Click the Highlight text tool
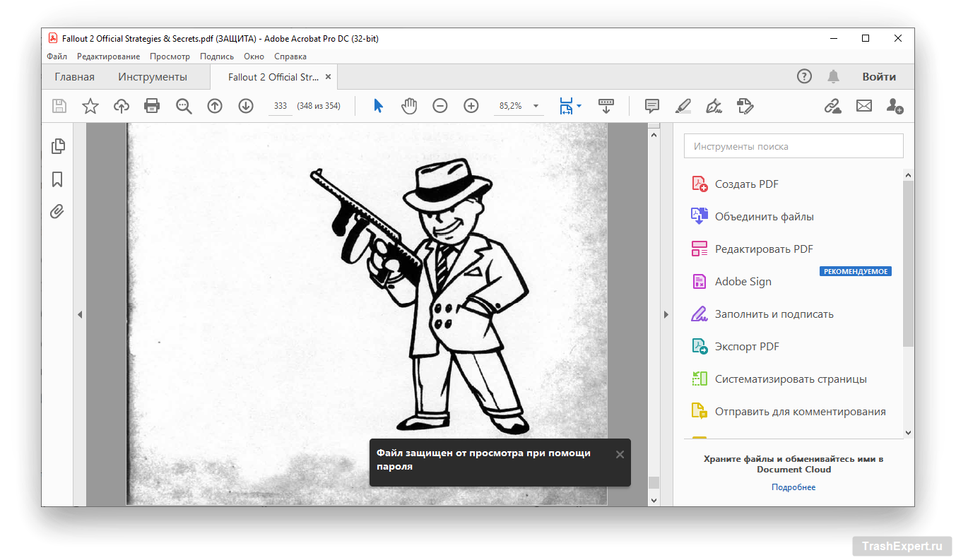This screenshot has height=560, width=956. (683, 106)
